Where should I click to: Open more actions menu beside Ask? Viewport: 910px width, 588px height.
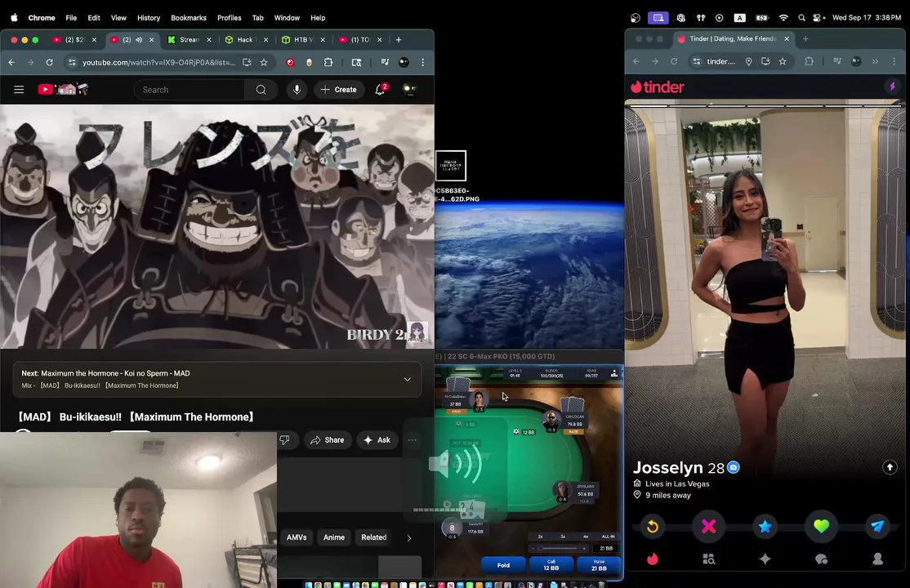pyautogui.click(x=412, y=440)
